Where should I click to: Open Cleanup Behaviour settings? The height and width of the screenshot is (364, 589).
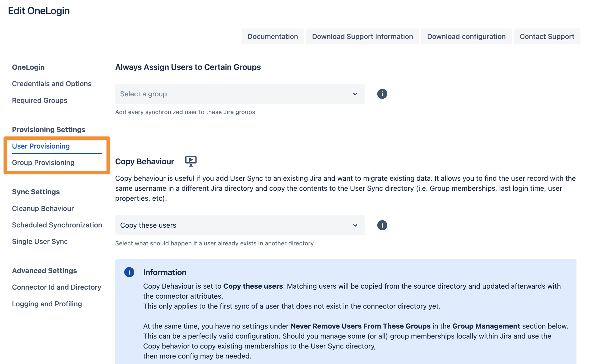tap(43, 208)
